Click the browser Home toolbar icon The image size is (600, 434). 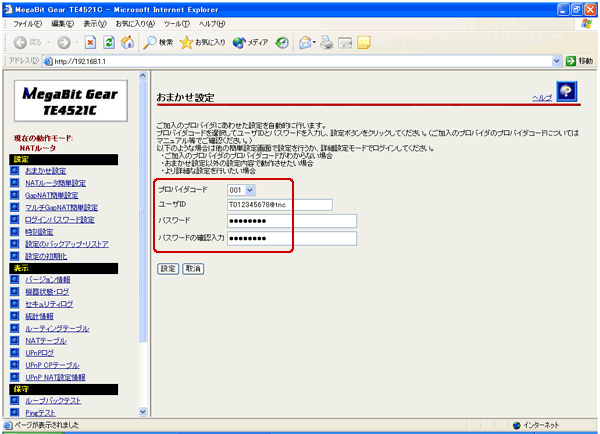point(127,43)
